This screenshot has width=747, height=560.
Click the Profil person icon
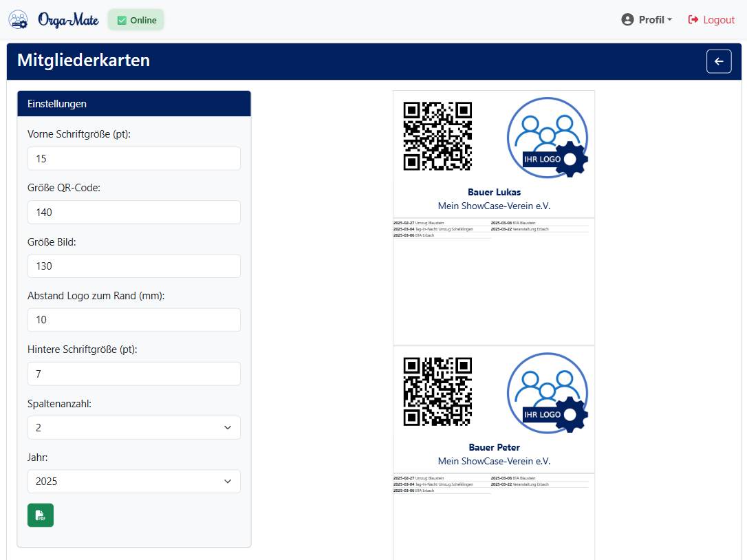tap(627, 19)
